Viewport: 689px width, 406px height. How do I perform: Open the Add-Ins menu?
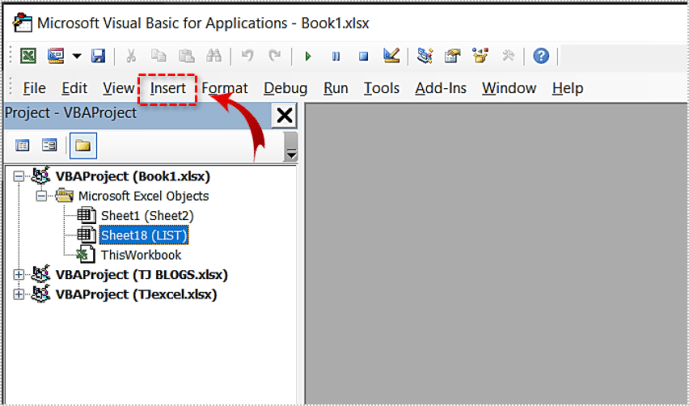tap(441, 88)
